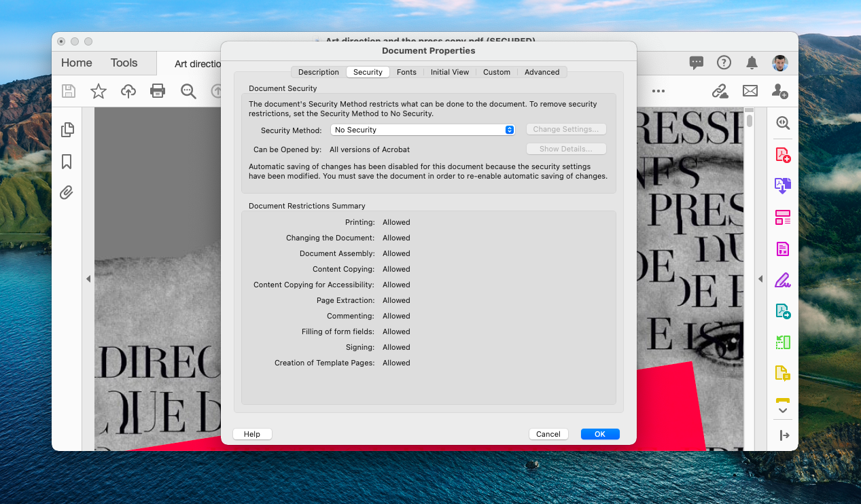Print the current document
This screenshot has width=861, height=504.
click(157, 90)
